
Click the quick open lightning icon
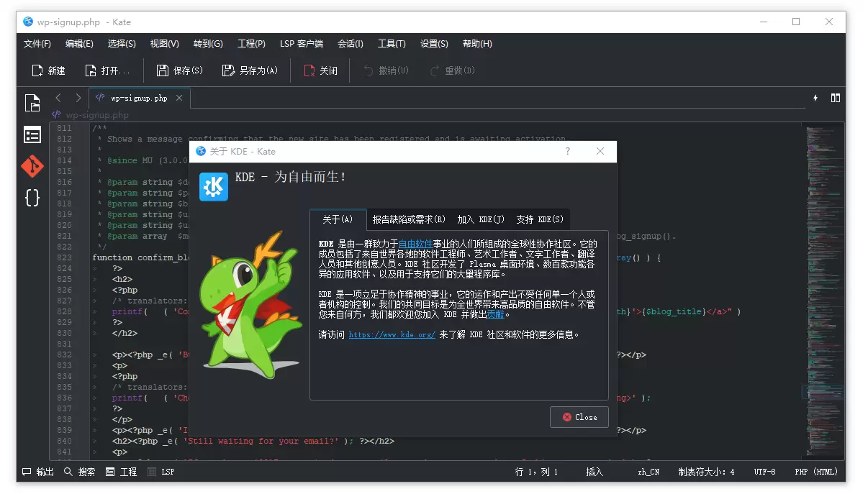pos(815,98)
